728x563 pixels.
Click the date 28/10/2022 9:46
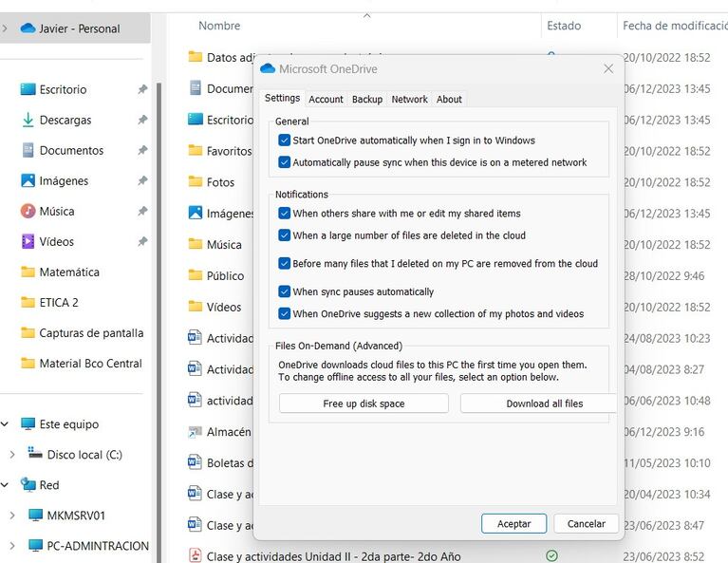pyautogui.click(x=663, y=275)
